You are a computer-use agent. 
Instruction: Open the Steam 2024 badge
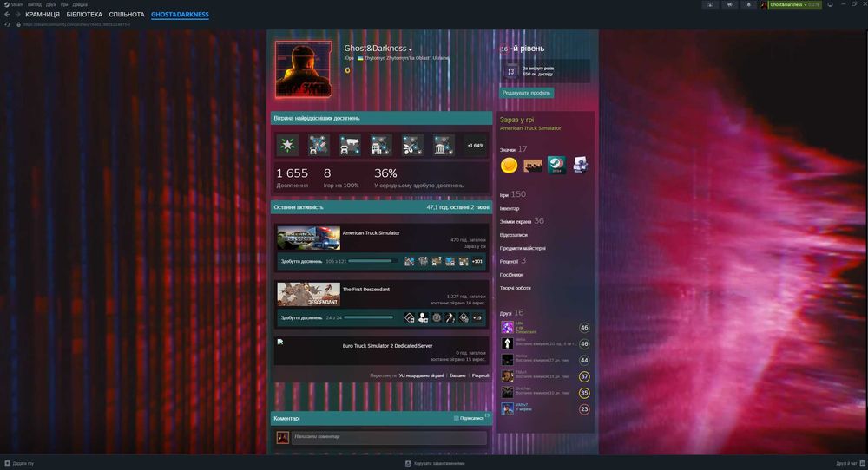[556, 165]
